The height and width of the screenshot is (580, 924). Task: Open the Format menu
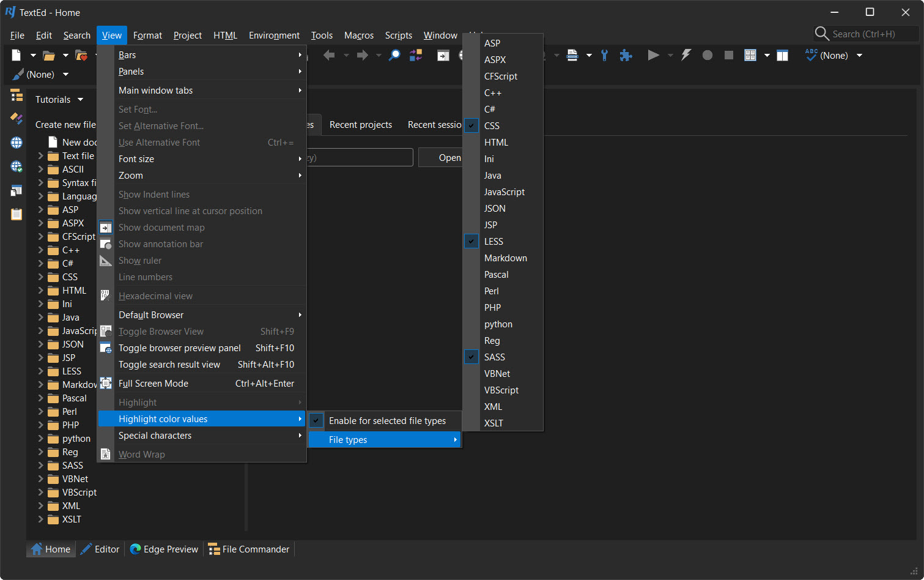pyautogui.click(x=147, y=35)
